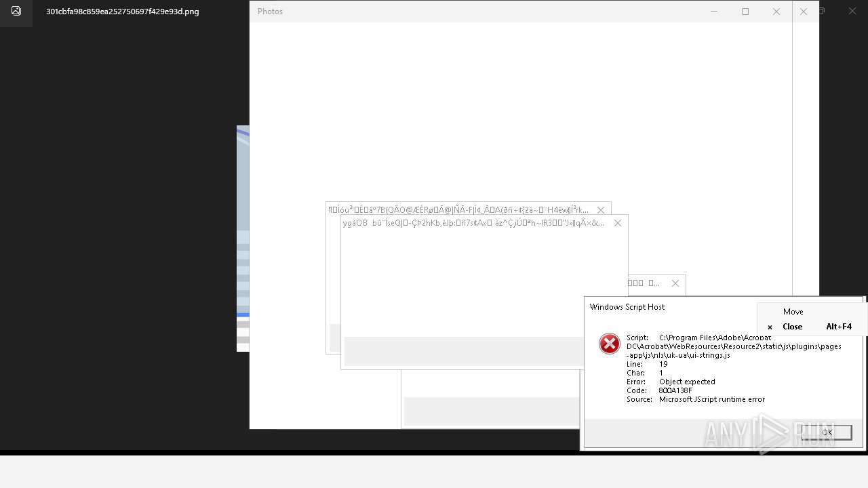Maximize the Photos window

point(745,12)
